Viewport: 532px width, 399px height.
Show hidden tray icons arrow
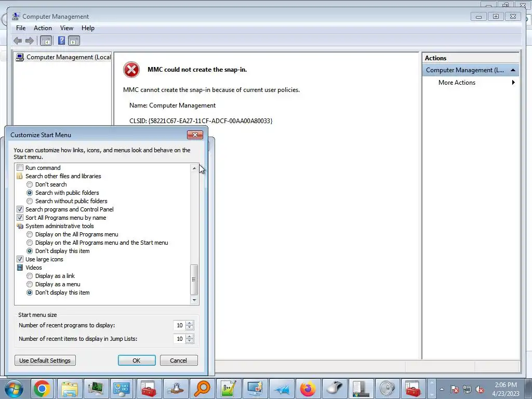(x=442, y=390)
